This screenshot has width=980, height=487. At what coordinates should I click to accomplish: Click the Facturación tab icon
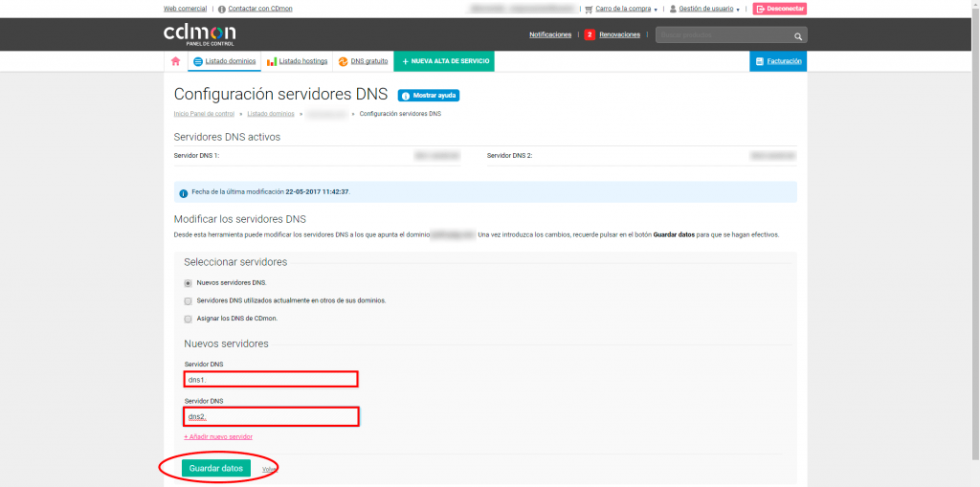pos(760,61)
